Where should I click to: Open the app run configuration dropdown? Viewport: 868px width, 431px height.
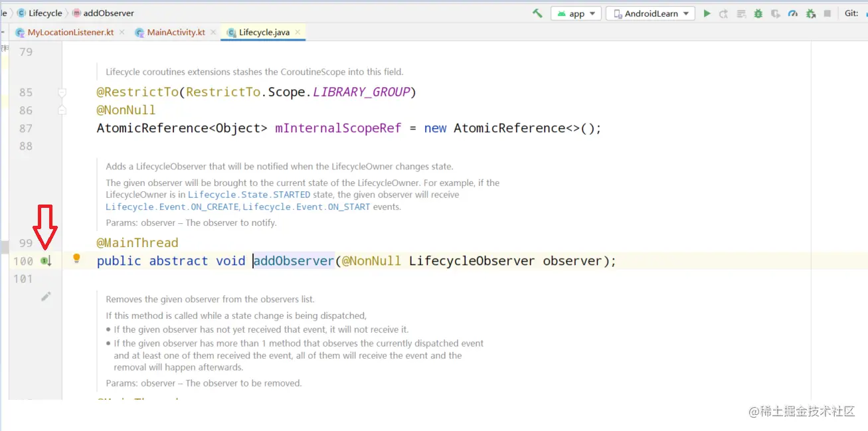576,13
